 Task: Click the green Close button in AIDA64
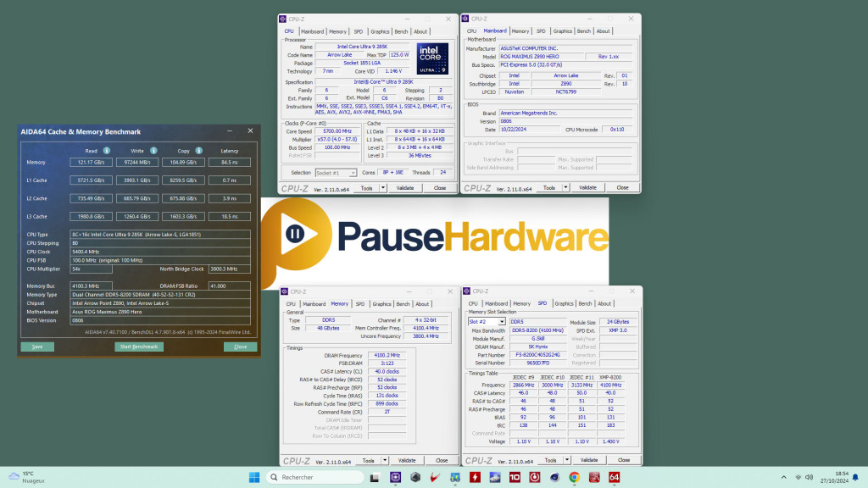point(240,347)
